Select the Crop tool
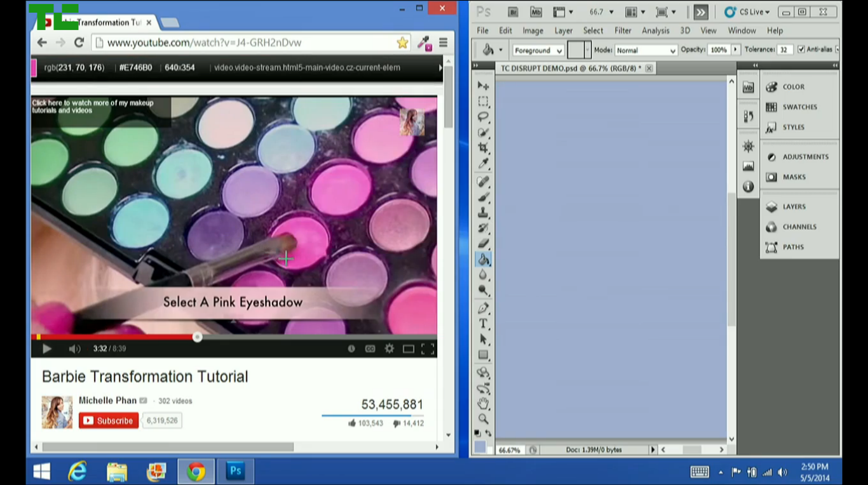Viewport: 868px width, 485px height. pos(484,148)
